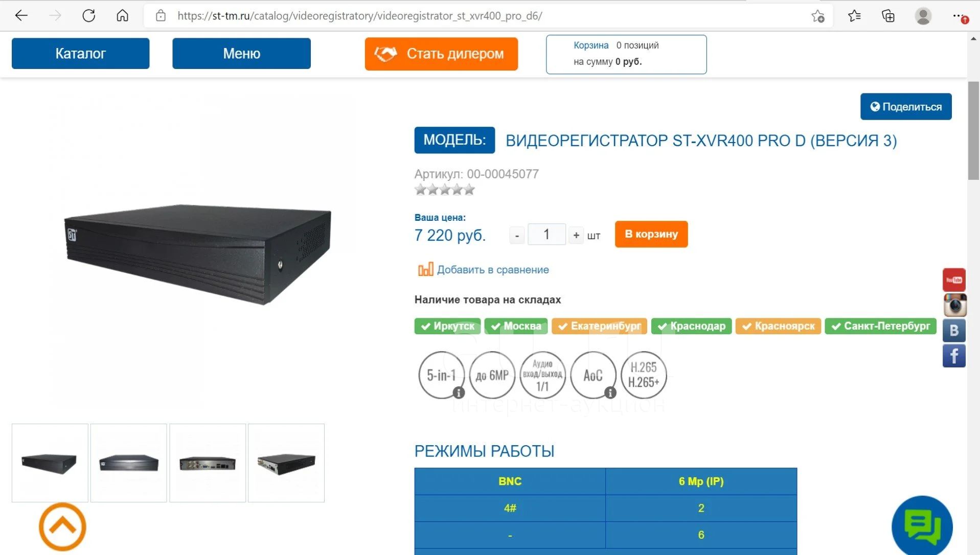Viewport: 980px width, 555px height.
Task: Open the VK social icon
Action: [954, 330]
